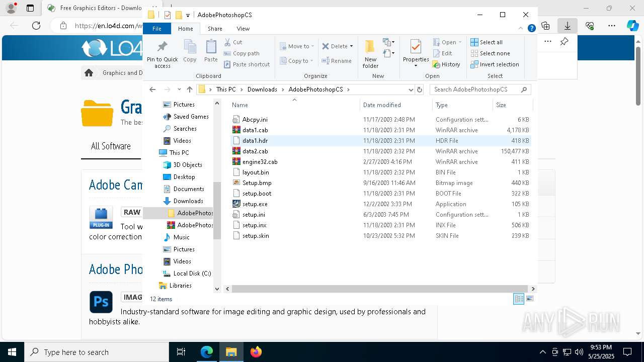
Task: Sort by Date modified column
Action: point(396,105)
